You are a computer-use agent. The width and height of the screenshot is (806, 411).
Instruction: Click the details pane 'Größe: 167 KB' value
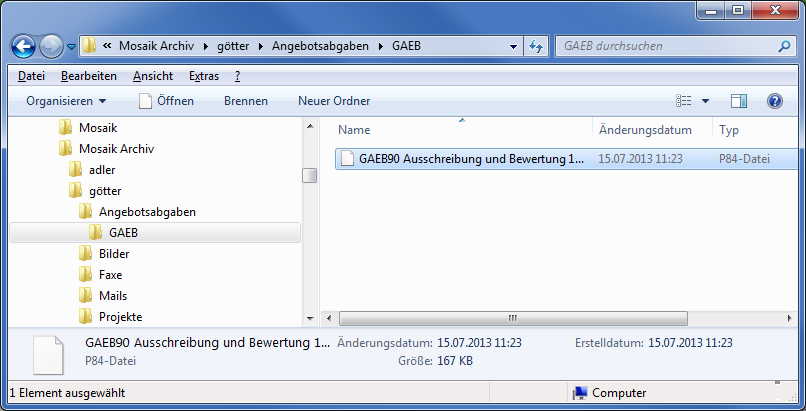pos(454,361)
